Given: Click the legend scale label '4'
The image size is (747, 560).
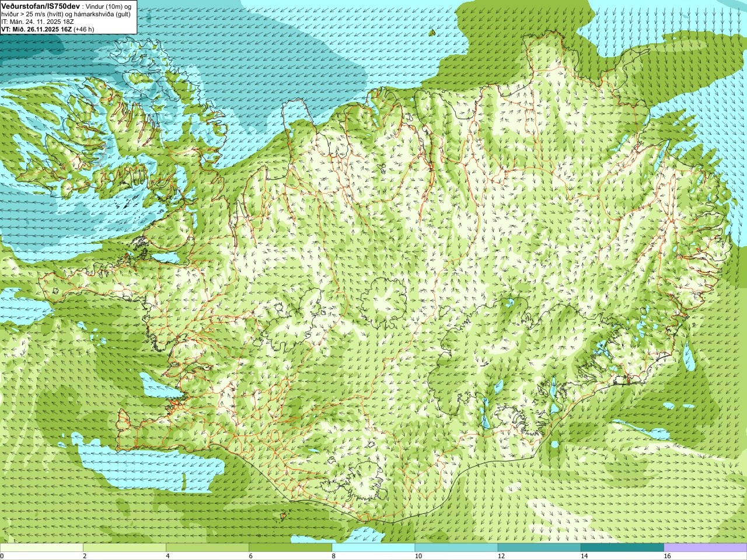Looking at the screenshot, I should click(167, 556).
